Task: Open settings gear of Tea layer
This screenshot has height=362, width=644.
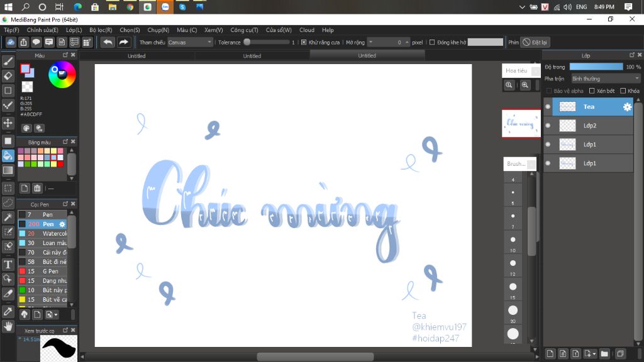Action: 627,107
